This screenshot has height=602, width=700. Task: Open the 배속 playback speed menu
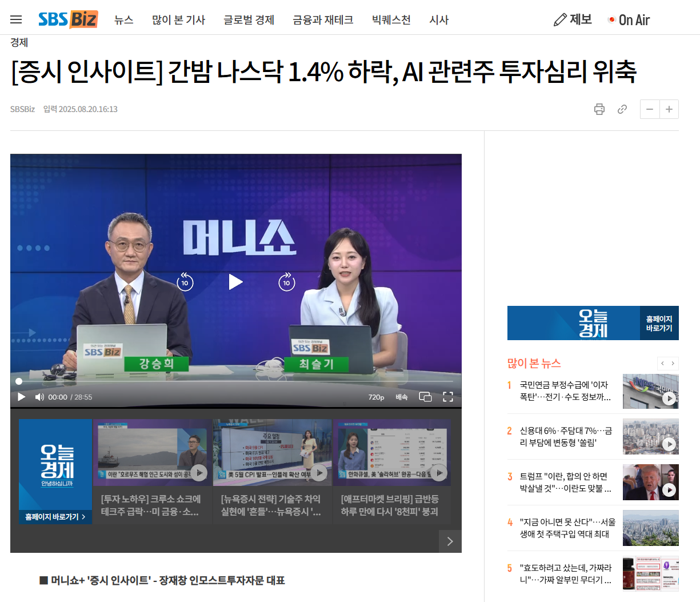pos(402,397)
